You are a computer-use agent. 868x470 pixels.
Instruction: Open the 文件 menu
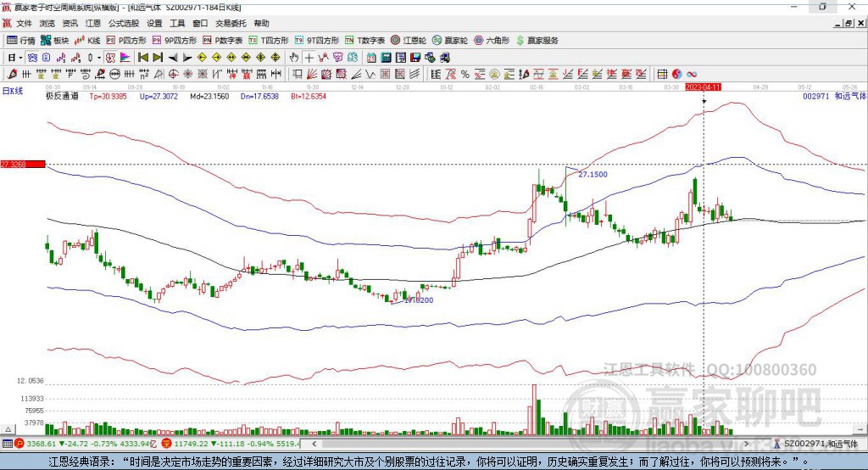(x=25, y=23)
